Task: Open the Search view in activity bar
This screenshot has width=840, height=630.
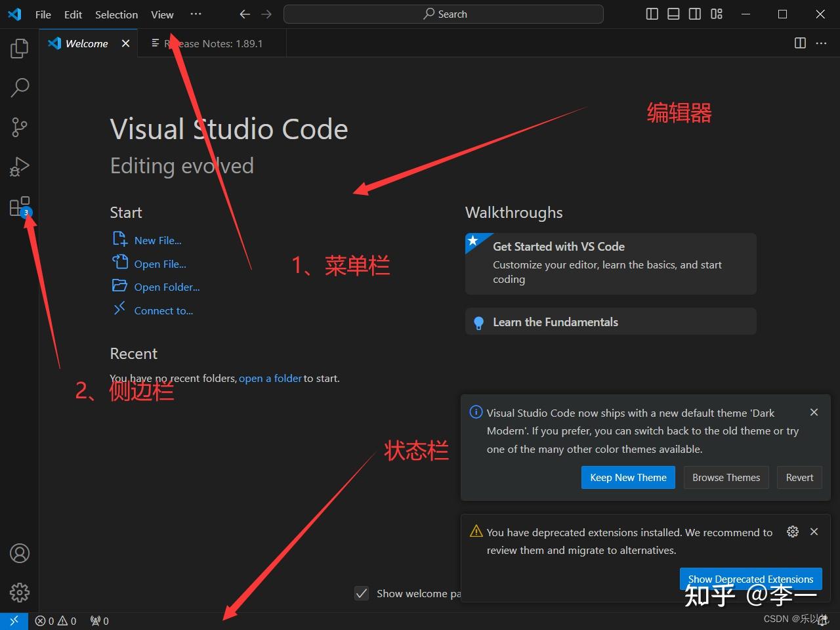Action: (x=19, y=87)
